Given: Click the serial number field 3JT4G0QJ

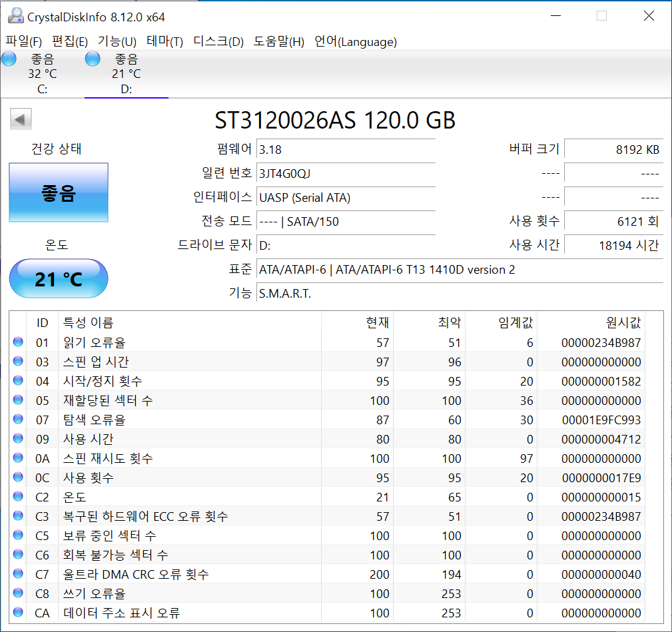Looking at the screenshot, I should [x=346, y=174].
